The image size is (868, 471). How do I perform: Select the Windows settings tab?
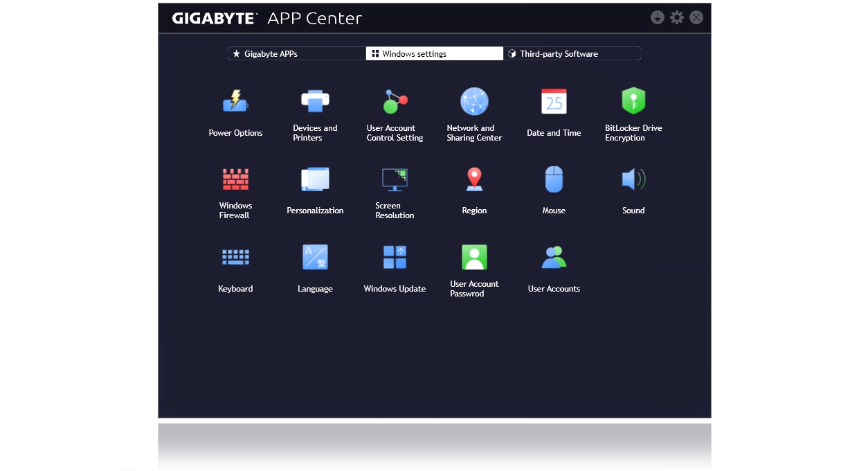pos(434,53)
